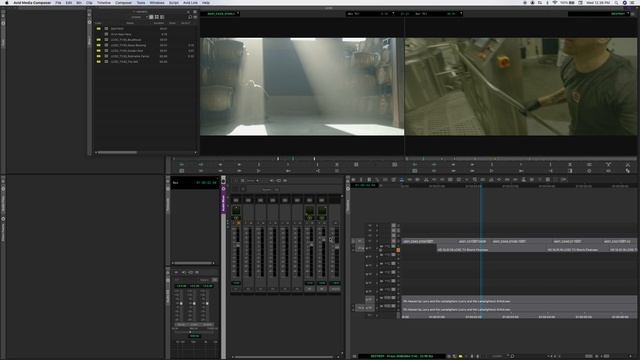Viewport: 640px width, 360px height.
Task: Click the master strip volume value field
Action: (x=336, y=283)
